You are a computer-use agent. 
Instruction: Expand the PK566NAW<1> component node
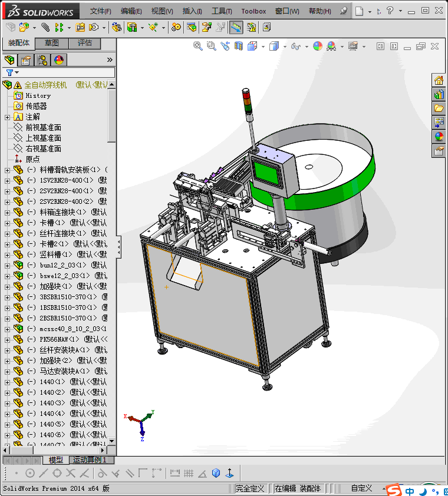point(7,340)
